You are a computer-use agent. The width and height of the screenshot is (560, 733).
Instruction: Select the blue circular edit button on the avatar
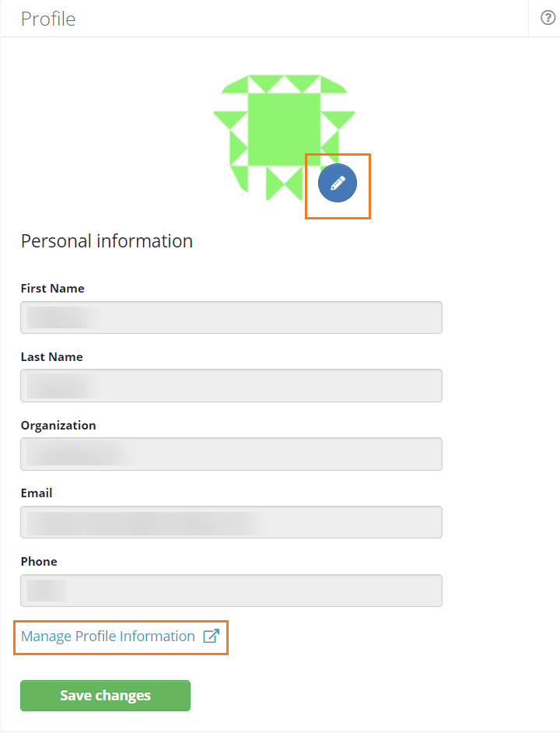337,183
